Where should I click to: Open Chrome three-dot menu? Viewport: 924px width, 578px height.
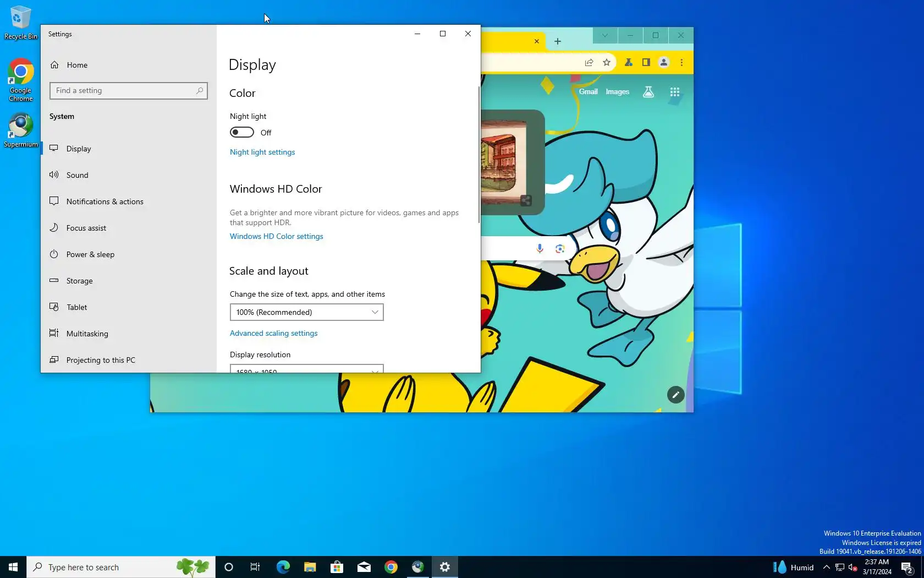681,62
